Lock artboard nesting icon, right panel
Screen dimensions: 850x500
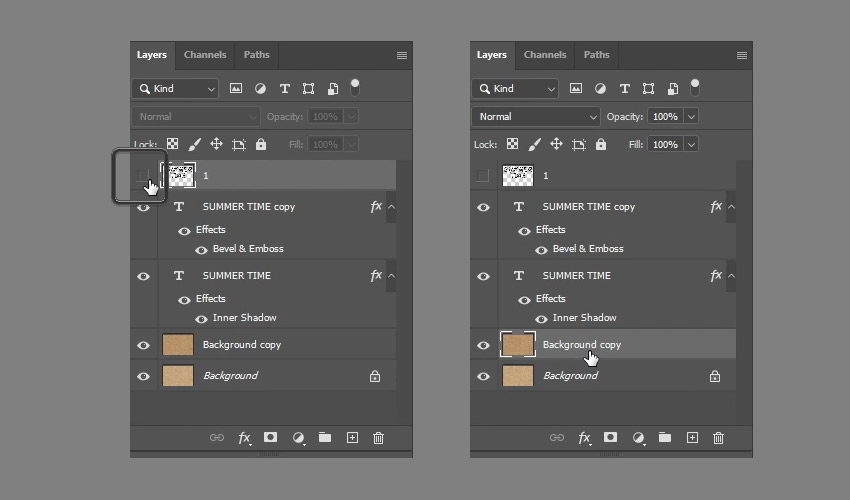tap(579, 144)
